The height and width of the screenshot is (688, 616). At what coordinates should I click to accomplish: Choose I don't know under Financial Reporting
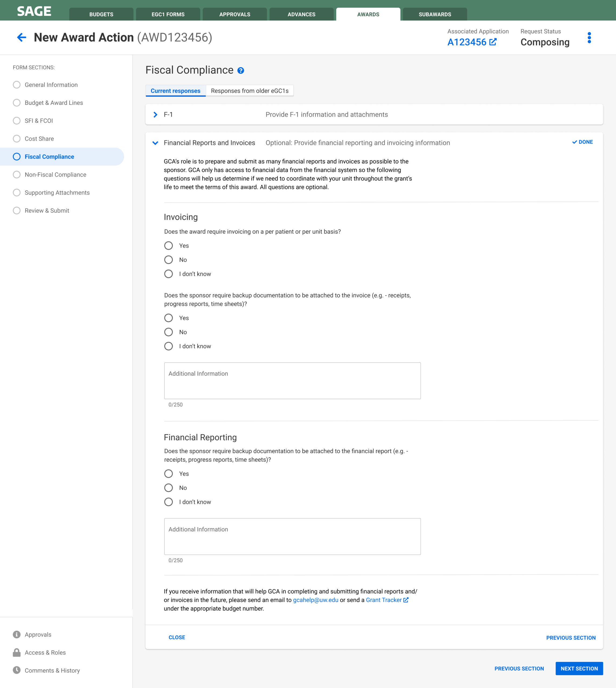pos(168,501)
